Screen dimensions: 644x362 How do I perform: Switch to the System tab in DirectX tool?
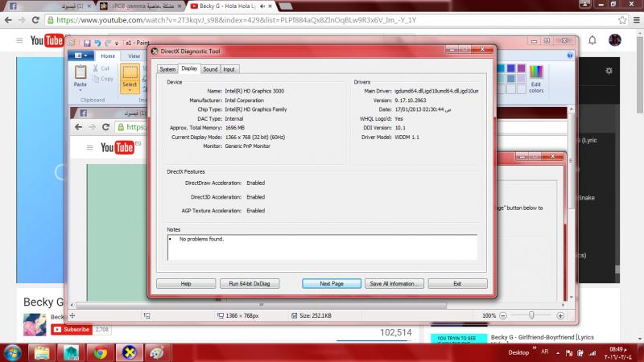(167, 69)
